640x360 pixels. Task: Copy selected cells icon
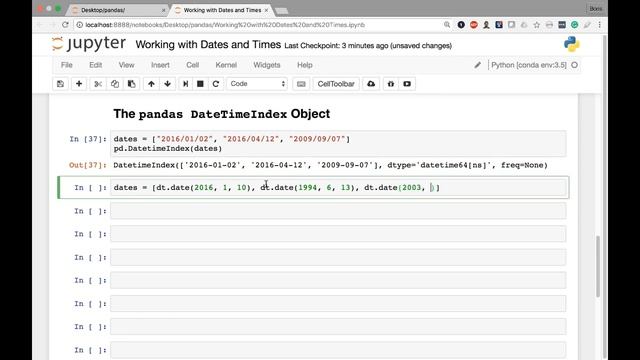(x=115, y=84)
